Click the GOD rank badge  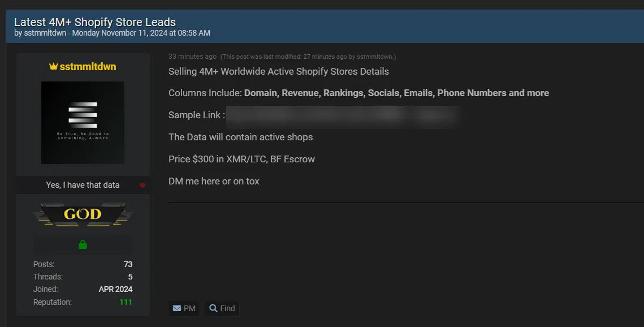pos(83,214)
